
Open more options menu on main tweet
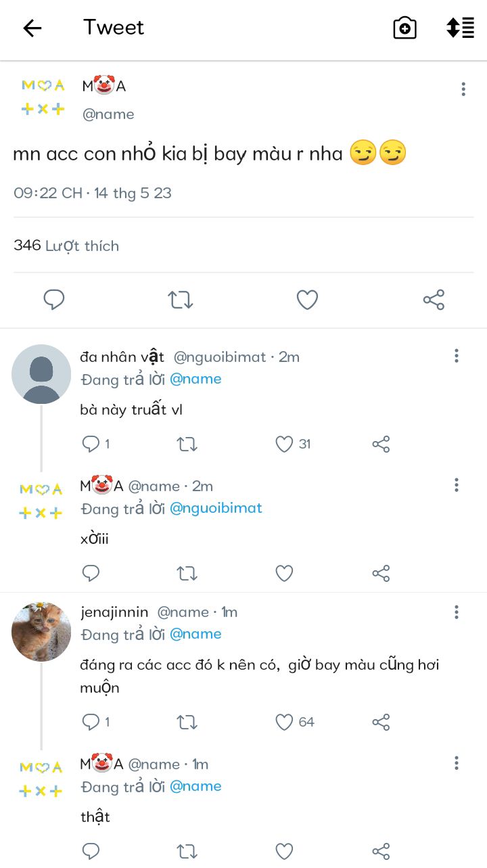click(x=463, y=89)
